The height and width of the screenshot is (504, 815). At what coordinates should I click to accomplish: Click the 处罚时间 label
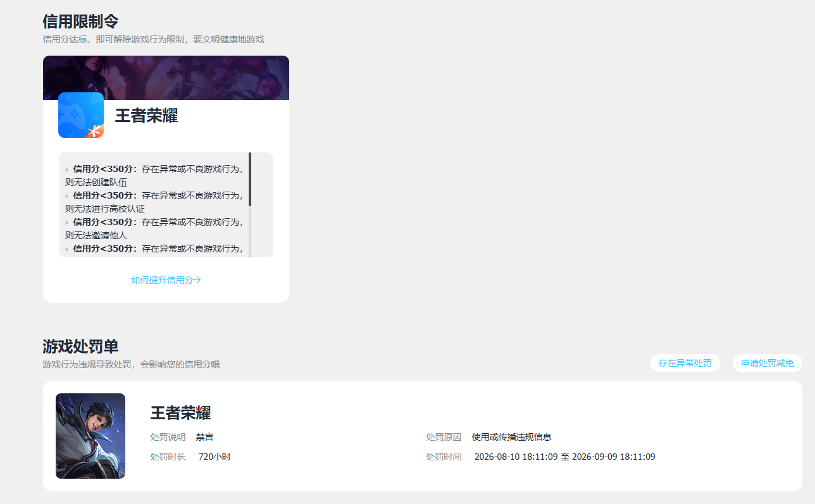coord(444,457)
